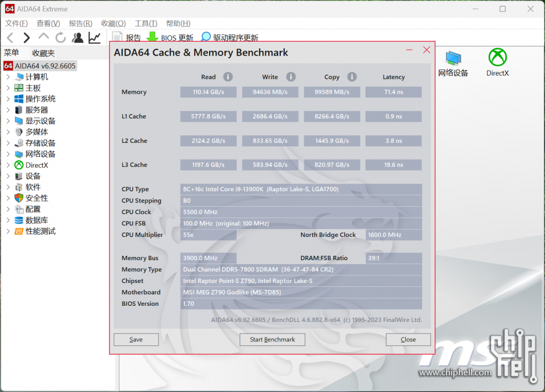Image resolution: width=545 pixels, height=392 pixels.
Task: Expand the 网络设备 tree node chevron
Action: coord(8,154)
